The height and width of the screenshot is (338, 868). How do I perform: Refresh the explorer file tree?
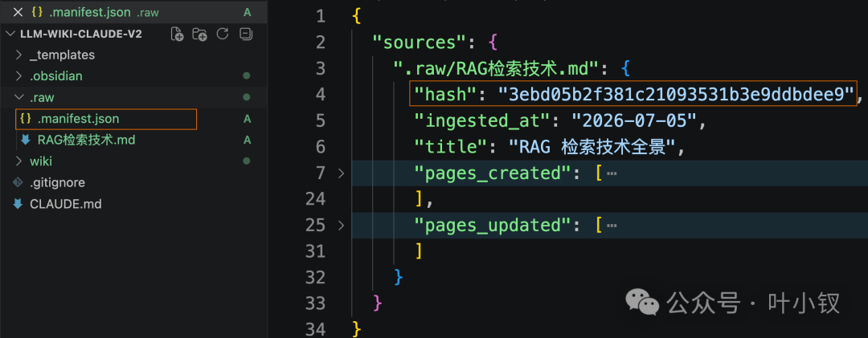tap(223, 34)
